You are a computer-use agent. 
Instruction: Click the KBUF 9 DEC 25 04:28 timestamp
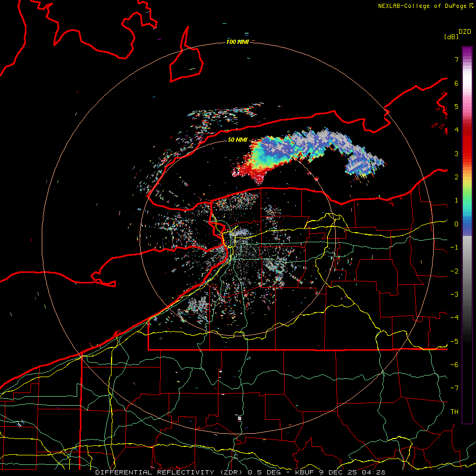click(340, 472)
